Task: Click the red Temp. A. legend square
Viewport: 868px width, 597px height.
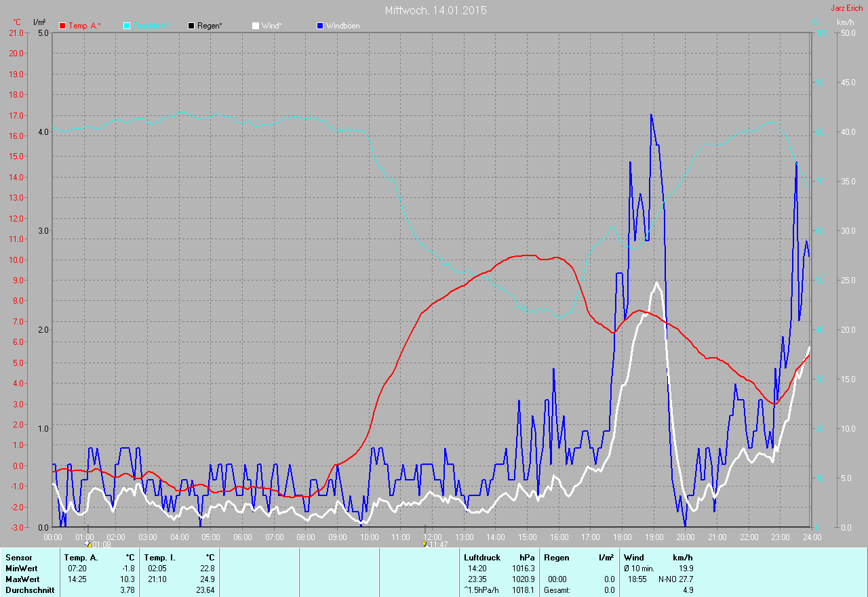Action: pyautogui.click(x=63, y=26)
